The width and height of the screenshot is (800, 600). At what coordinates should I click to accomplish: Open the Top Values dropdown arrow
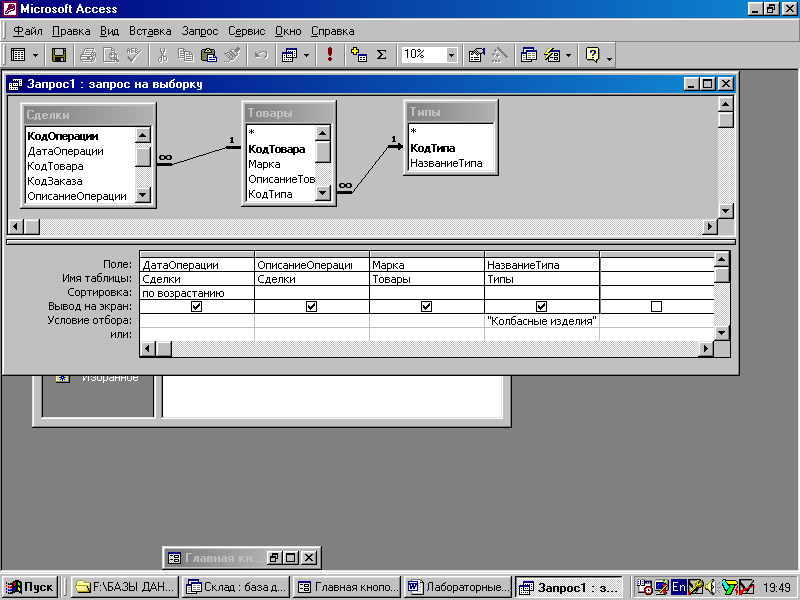452,55
